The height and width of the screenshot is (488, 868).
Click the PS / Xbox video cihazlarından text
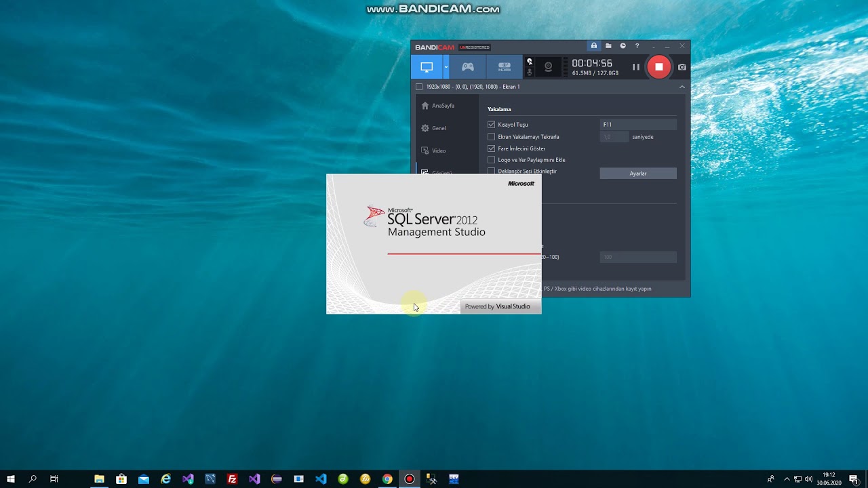[597, 289]
